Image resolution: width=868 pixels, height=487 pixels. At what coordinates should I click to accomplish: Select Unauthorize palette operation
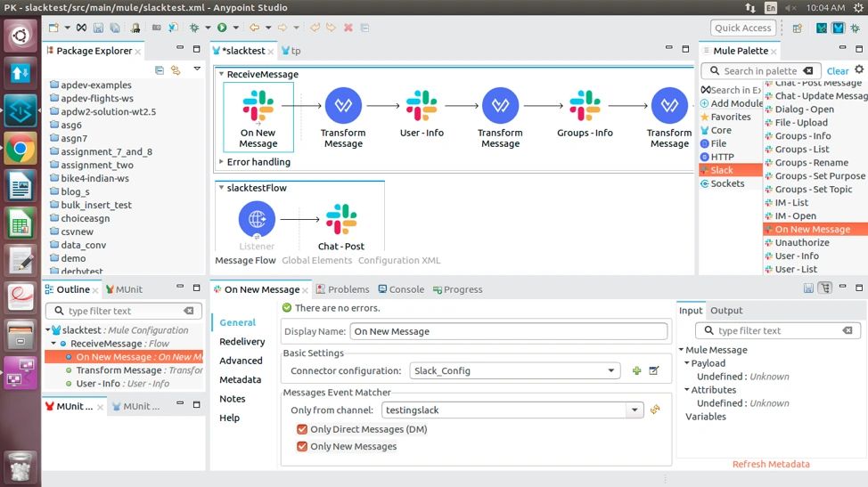pyautogui.click(x=797, y=243)
